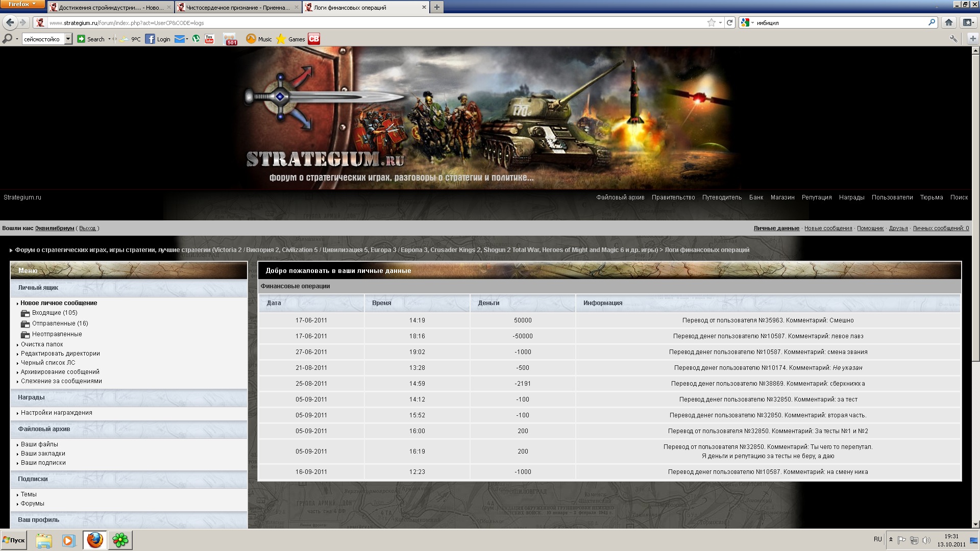
Task: Click the red CB toolbar icon
Action: 314,39
